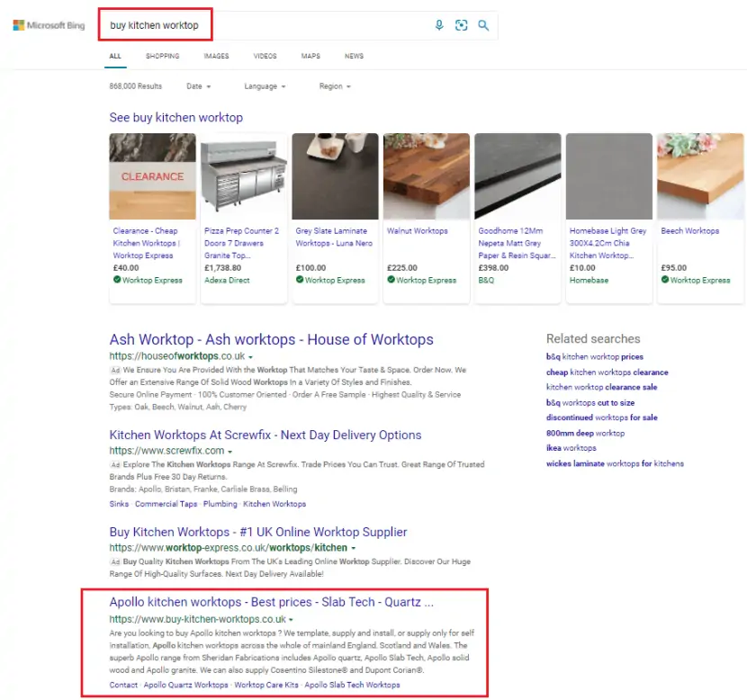
Task: Click the Apollo Quartz Worktops sitelink
Action: pos(185,686)
